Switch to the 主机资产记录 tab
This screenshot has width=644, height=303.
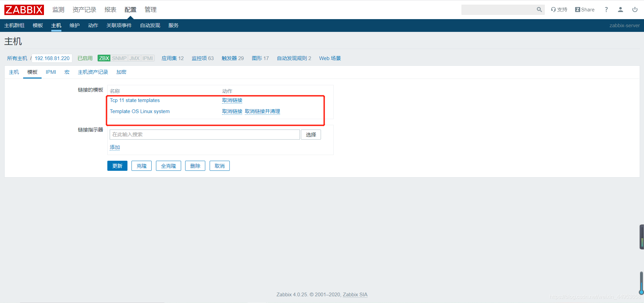[x=93, y=72]
